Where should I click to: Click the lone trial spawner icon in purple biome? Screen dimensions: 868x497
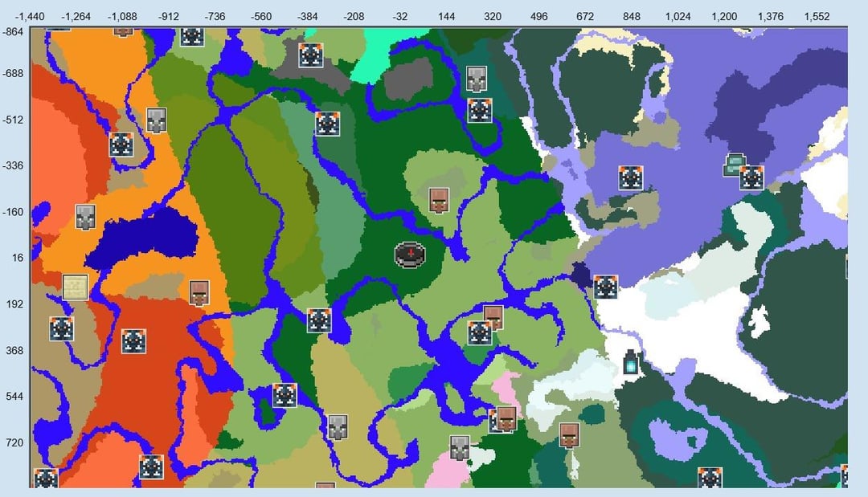(630, 177)
